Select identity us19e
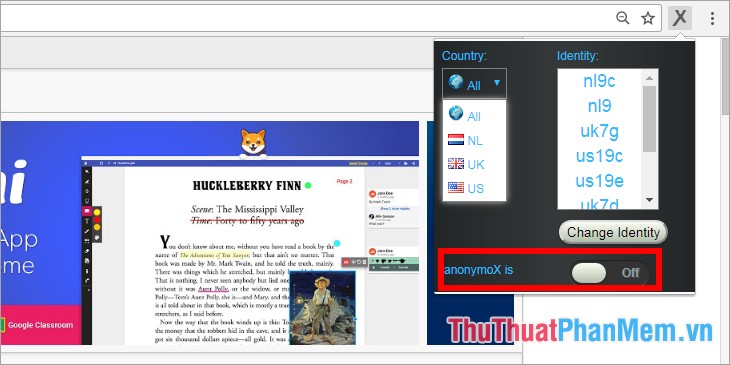Screen dimensions: 730x365 599,181
